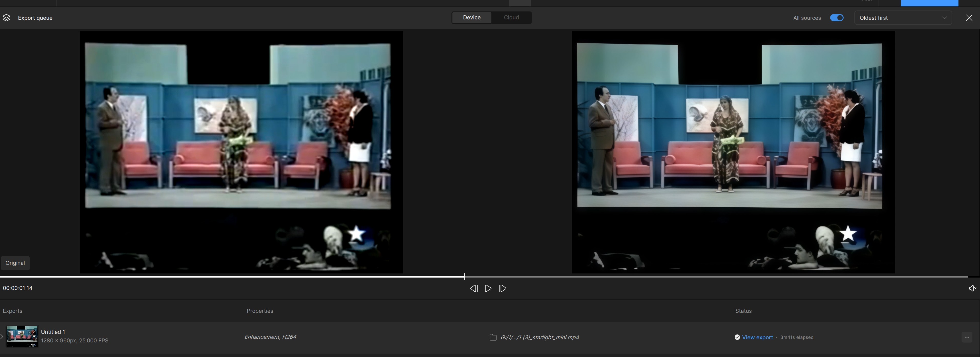Image resolution: width=980 pixels, height=357 pixels.
Task: Expand the Untitled 1 export row
Action: (x=2, y=336)
